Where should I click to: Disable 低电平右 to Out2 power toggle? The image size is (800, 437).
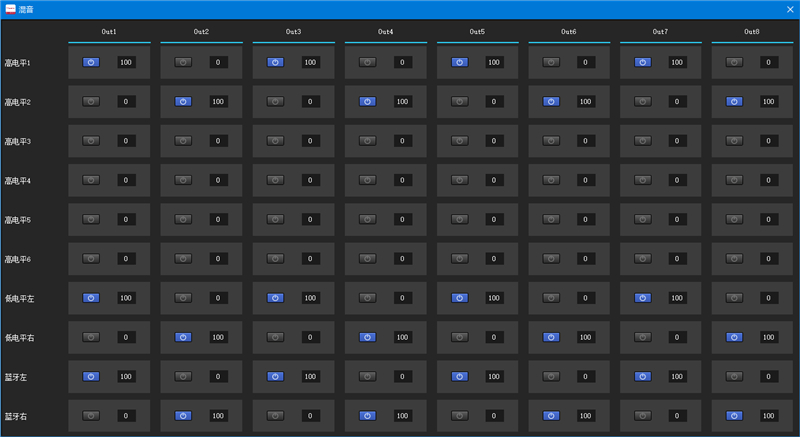click(183, 337)
